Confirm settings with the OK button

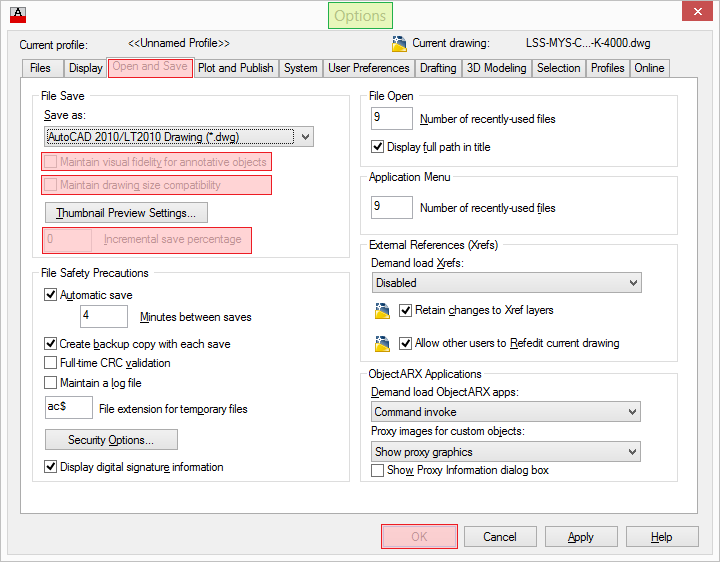tap(419, 536)
